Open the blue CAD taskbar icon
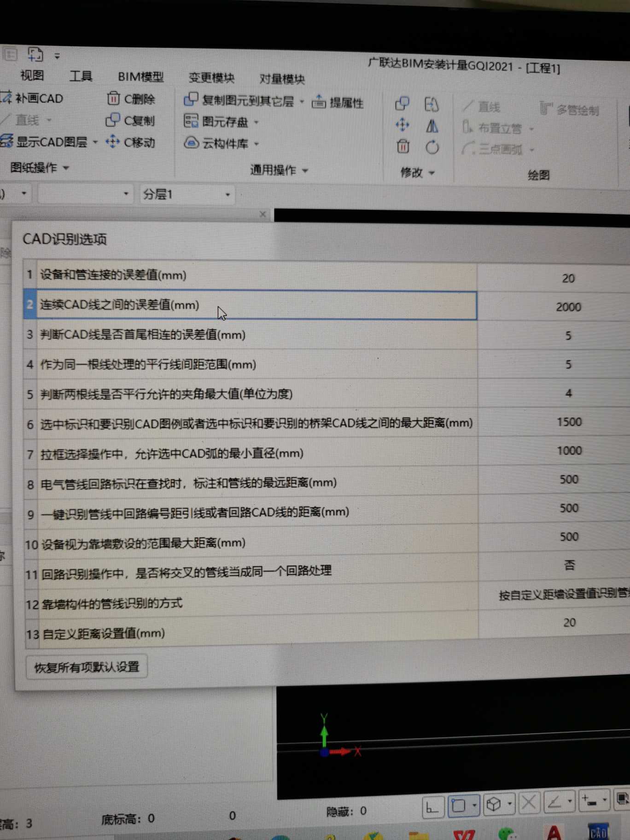 pos(598,831)
